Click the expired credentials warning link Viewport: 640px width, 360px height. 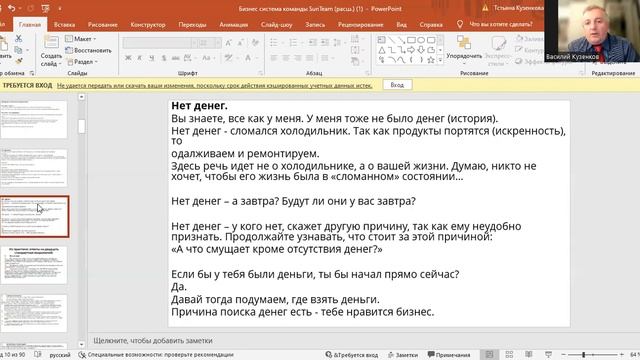pos(215,85)
